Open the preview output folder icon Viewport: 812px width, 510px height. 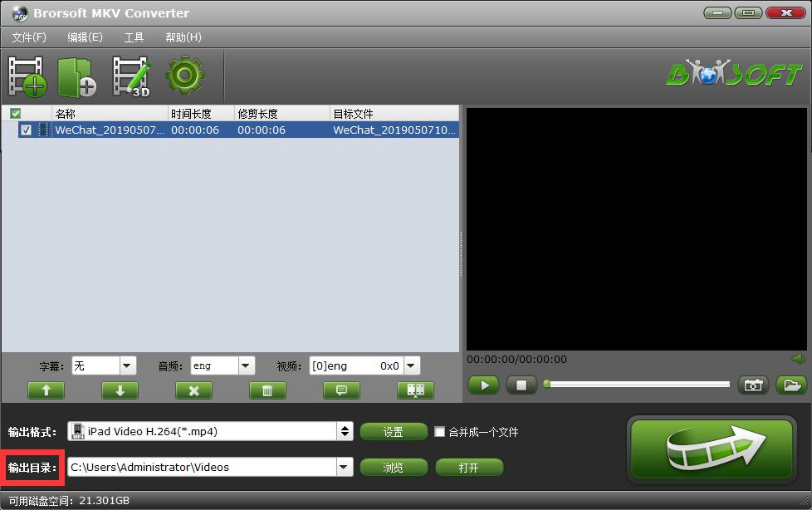[x=790, y=385]
